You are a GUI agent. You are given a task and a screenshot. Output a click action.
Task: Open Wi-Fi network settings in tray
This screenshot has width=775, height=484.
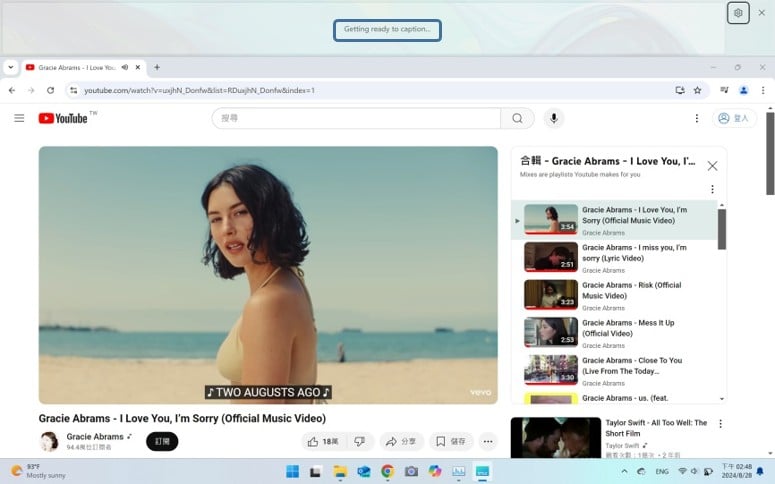[682, 471]
